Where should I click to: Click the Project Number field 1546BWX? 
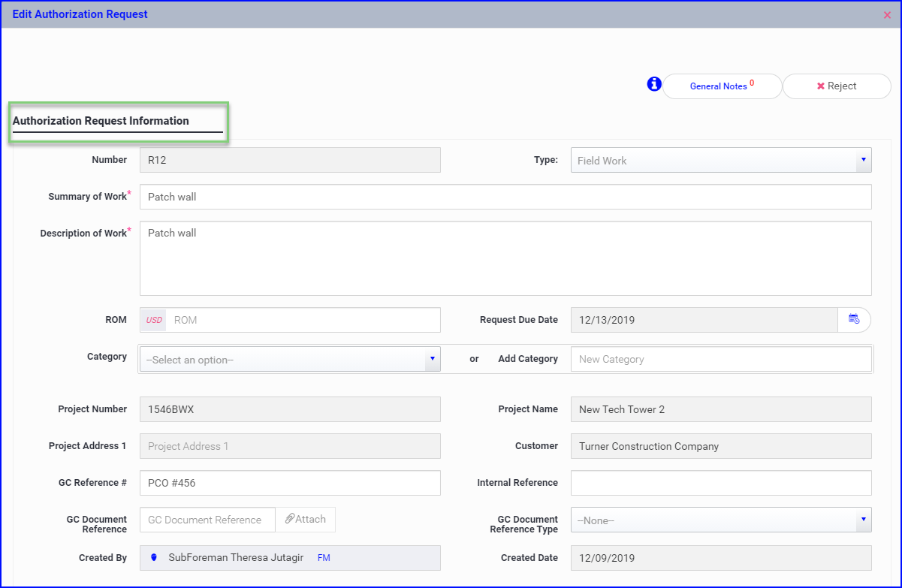[290, 409]
